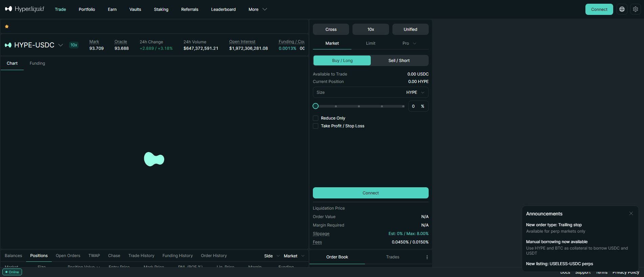Viewport: 644px width, 277px height.
Task: Navigate to Earn
Action: click(112, 9)
